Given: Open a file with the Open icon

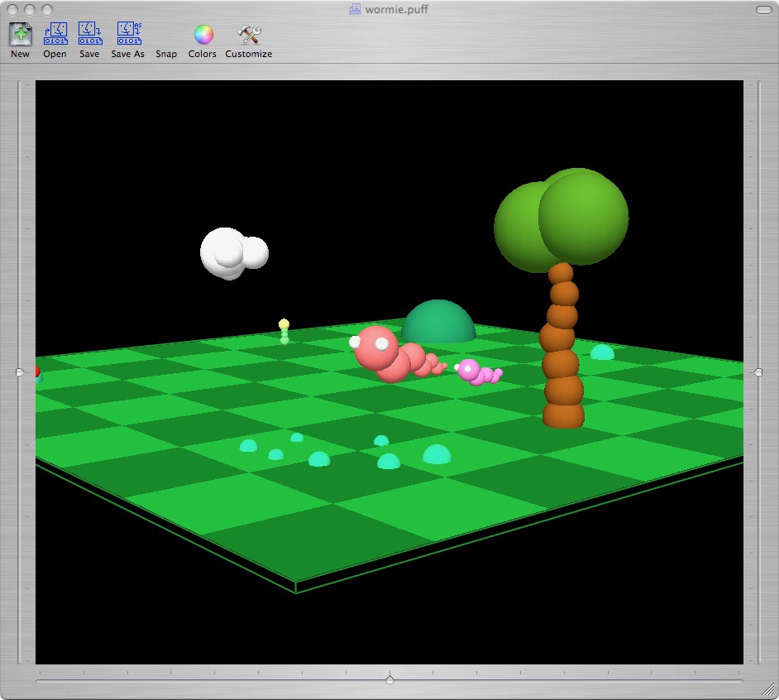Looking at the screenshot, I should (55, 33).
